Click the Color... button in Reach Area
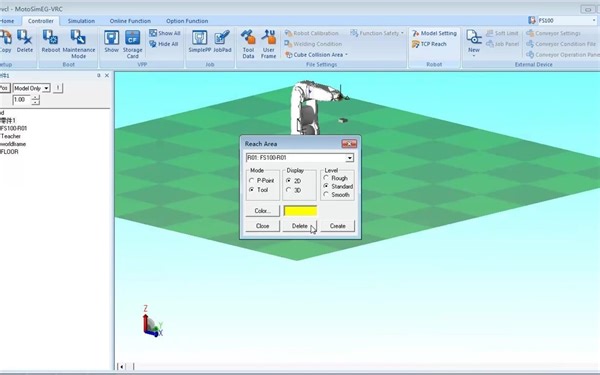 [262, 211]
